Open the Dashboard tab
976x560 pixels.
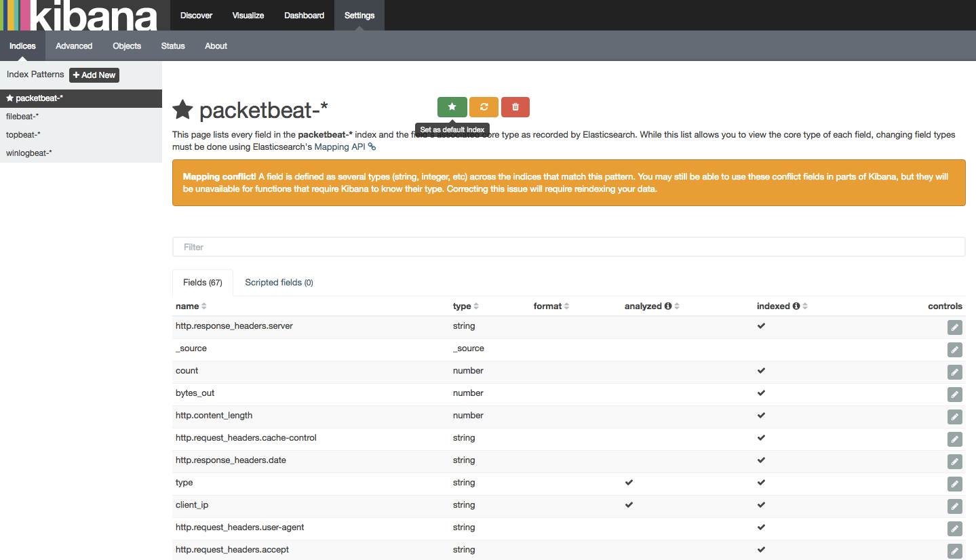[304, 15]
